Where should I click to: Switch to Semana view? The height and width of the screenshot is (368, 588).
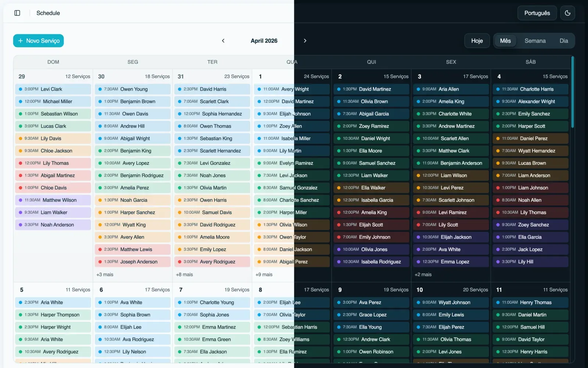click(x=535, y=41)
